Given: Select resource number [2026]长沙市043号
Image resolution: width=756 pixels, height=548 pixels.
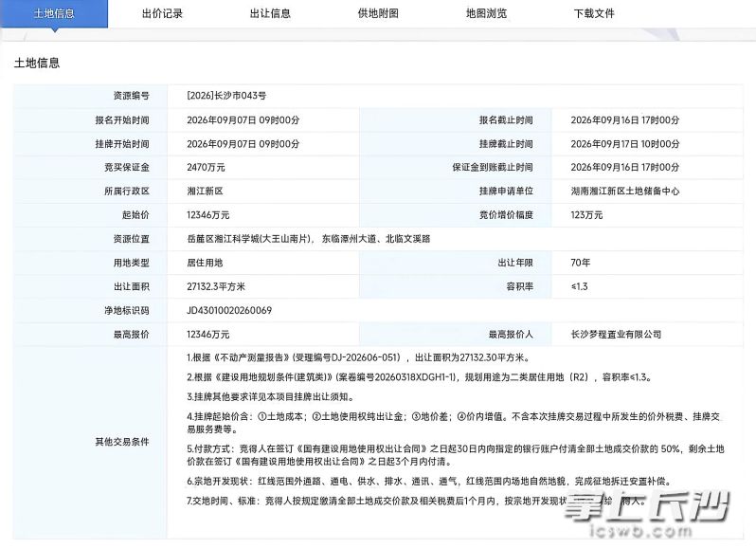Looking at the screenshot, I should [x=226, y=96].
